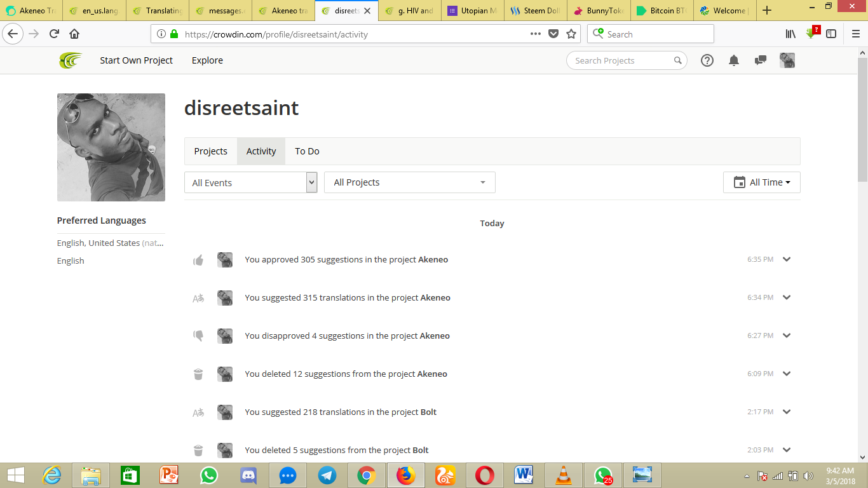Open Microsoft Word from the taskbar
Screen dimensions: 868x488
[x=524, y=475]
